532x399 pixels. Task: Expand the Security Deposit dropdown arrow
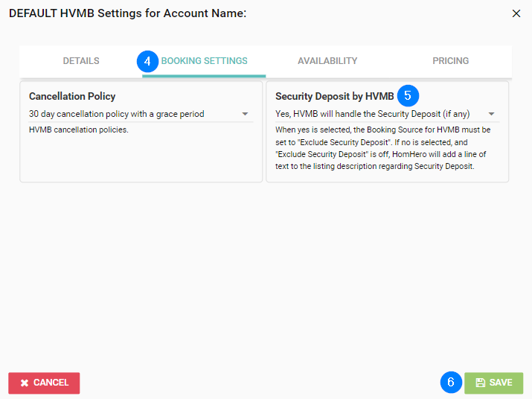point(491,115)
